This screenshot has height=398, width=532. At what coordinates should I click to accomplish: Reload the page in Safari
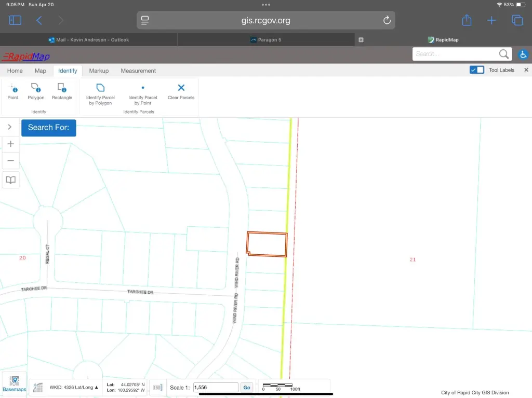(387, 20)
